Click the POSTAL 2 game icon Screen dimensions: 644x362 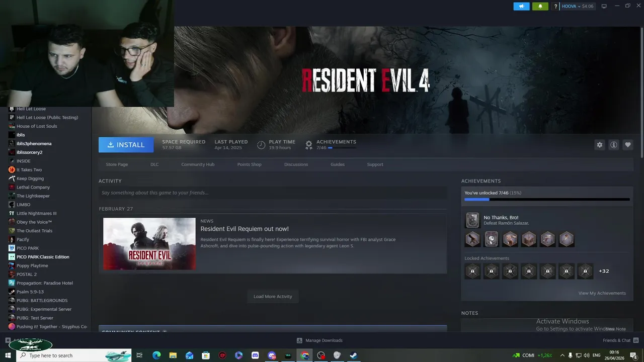tap(12, 274)
